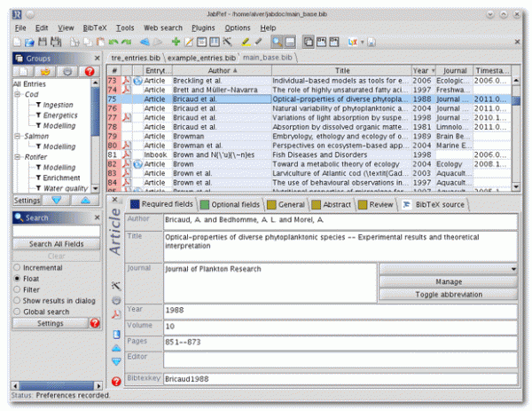
Task: Collapse the Rotifer group node
Action: click(17, 156)
